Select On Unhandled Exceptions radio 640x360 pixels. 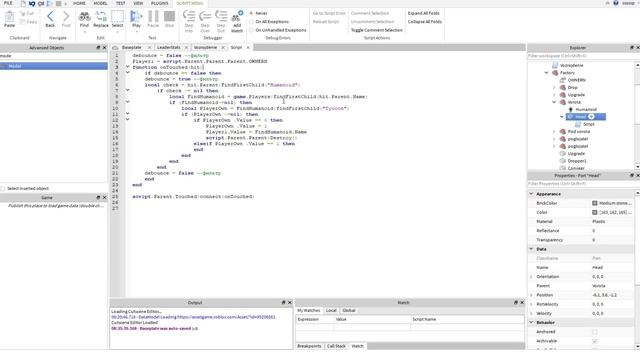(251, 30)
